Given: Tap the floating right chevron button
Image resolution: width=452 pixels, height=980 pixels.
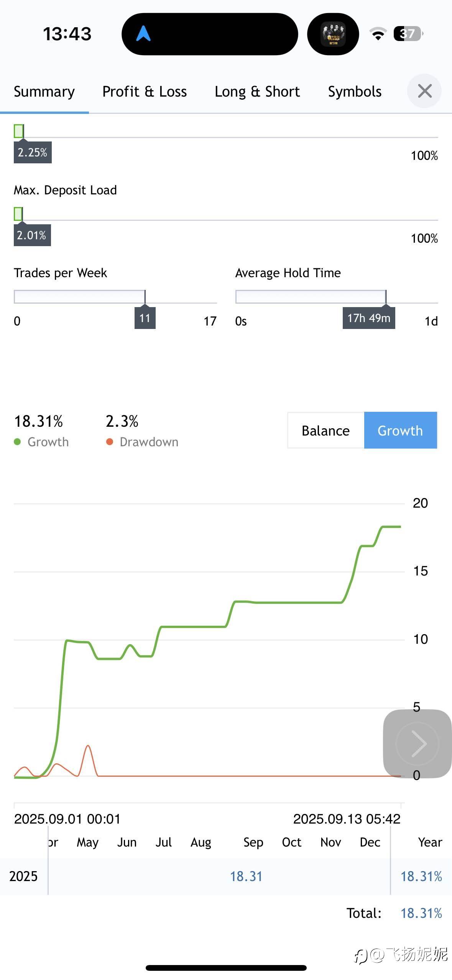Looking at the screenshot, I should pos(417,743).
